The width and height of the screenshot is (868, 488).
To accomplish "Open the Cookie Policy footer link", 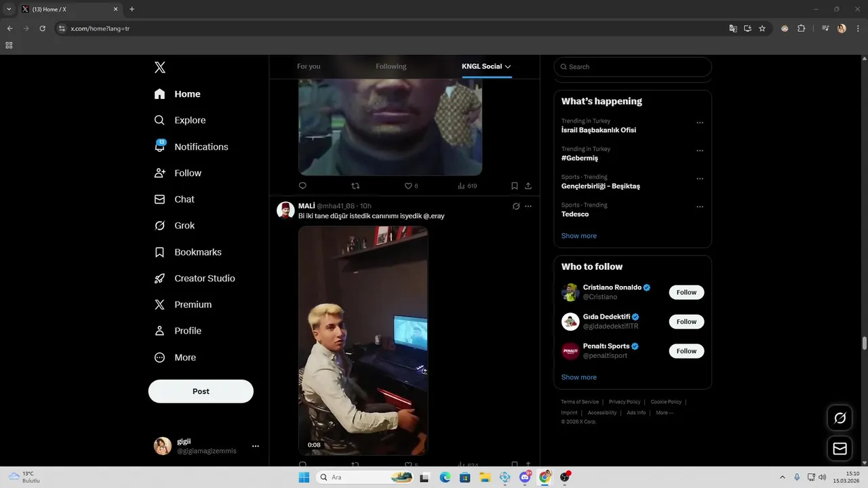I will click(x=666, y=402).
